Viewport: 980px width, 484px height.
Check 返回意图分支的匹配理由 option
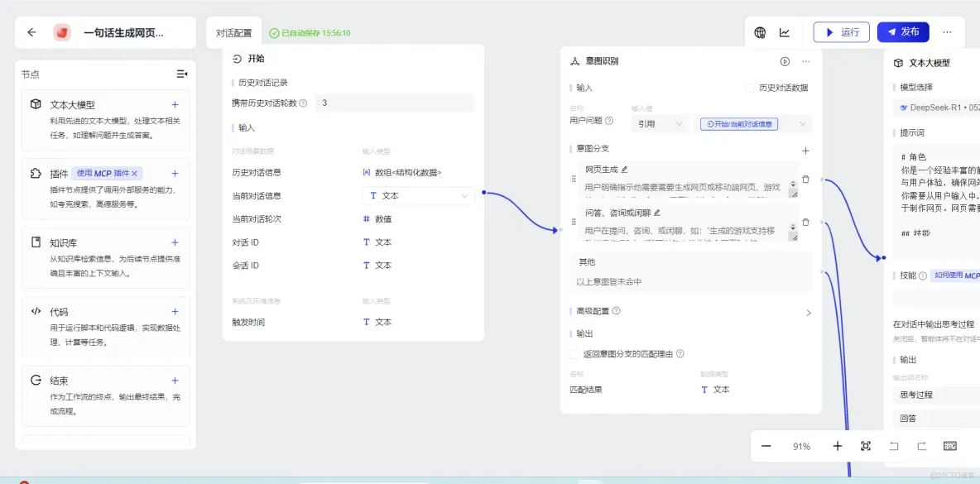pos(574,354)
